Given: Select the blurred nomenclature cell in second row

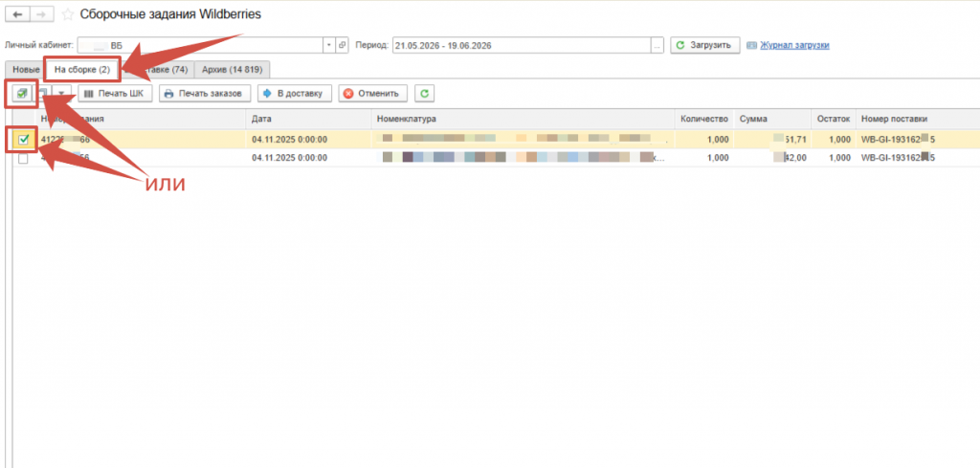Looking at the screenshot, I should (523, 159).
